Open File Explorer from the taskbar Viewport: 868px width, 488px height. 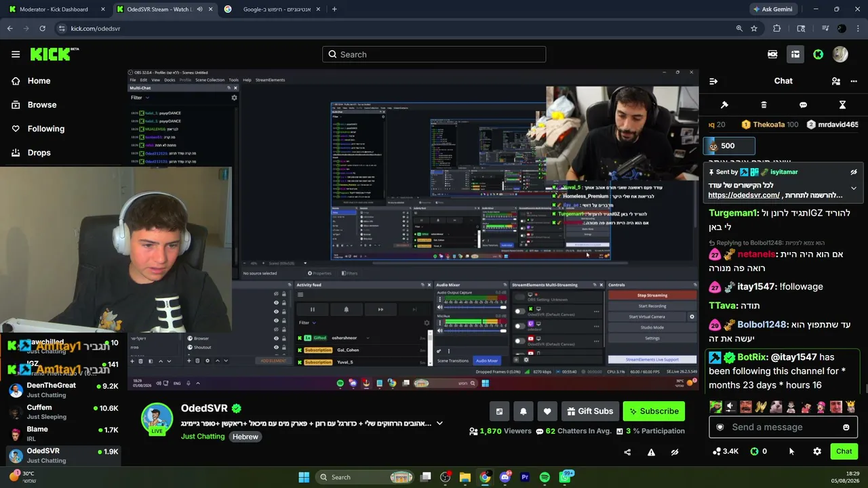465,477
